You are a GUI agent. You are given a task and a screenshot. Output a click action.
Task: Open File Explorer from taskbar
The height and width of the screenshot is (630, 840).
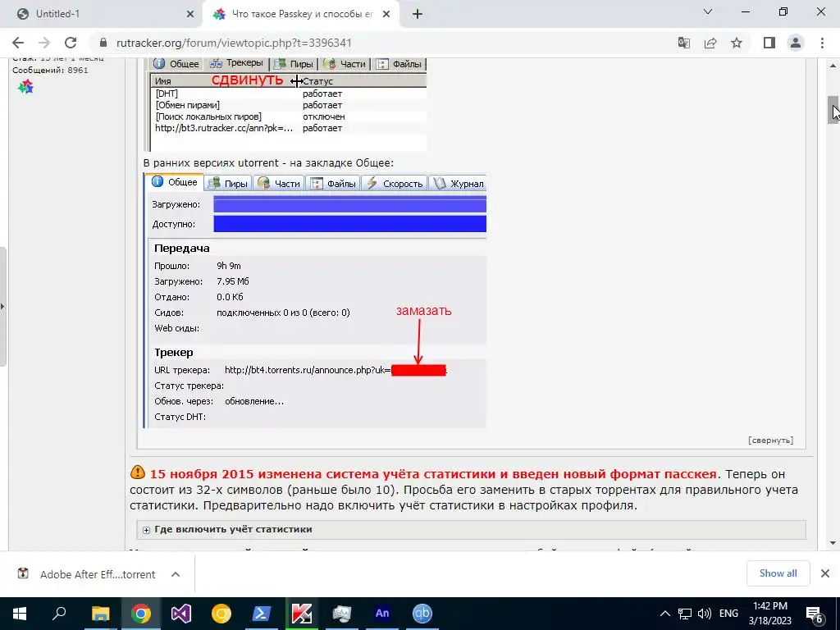[100, 614]
